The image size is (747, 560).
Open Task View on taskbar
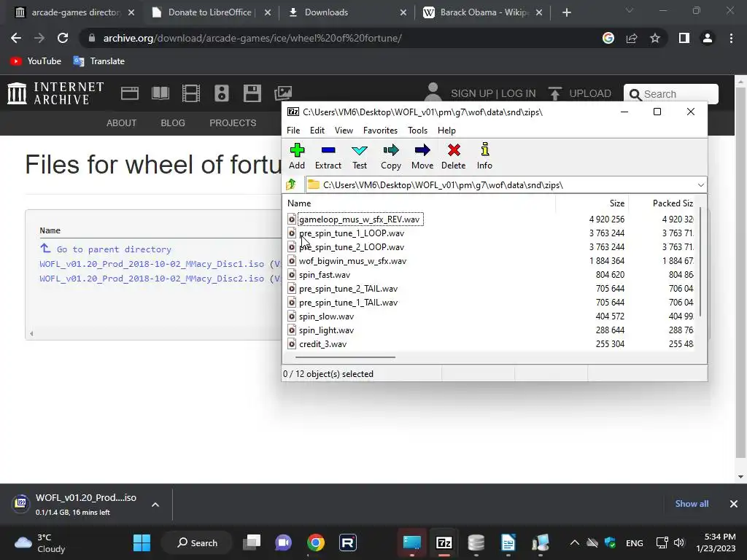click(x=252, y=542)
